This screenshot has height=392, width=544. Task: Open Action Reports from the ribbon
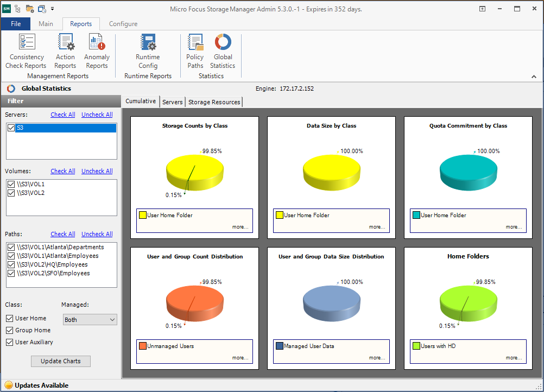65,51
